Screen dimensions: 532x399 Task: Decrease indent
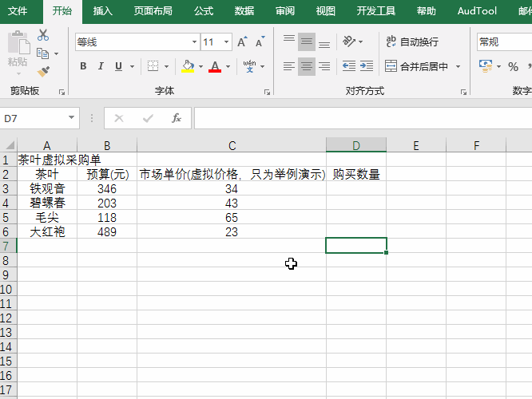point(349,66)
